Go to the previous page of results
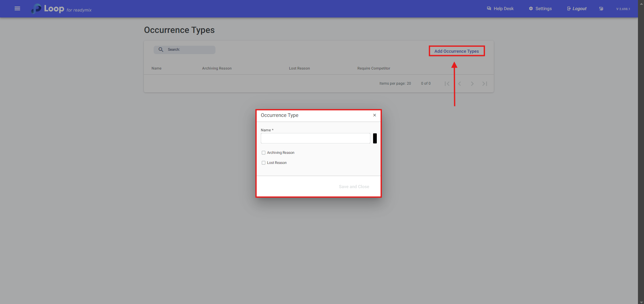The width and height of the screenshot is (644, 304). click(459, 84)
